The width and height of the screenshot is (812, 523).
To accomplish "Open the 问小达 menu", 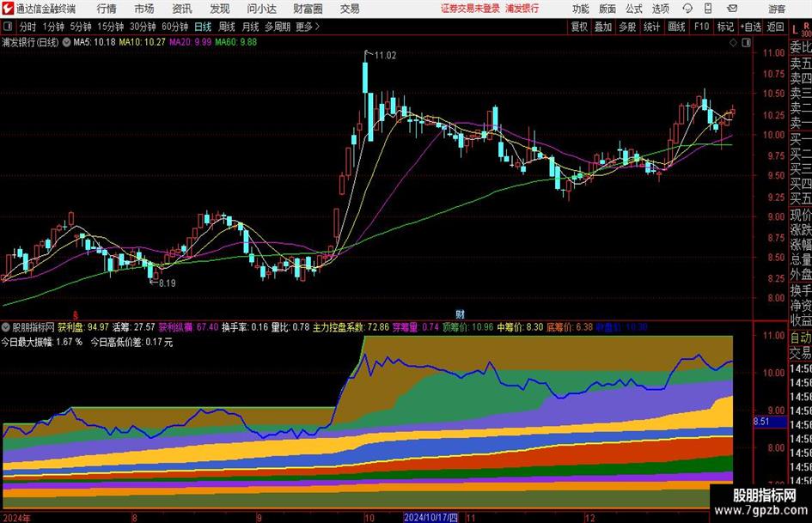I will coord(261,9).
